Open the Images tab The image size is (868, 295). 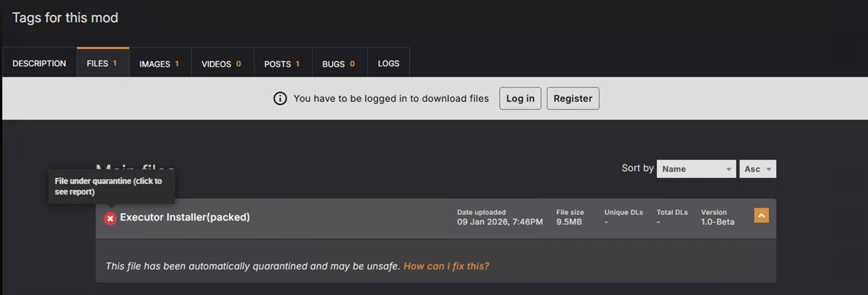pyautogui.click(x=159, y=64)
